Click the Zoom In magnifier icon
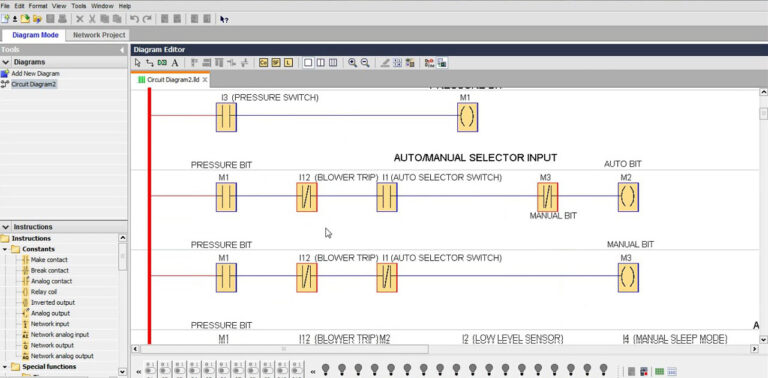Viewport: 768px width, 378px height. click(353, 63)
